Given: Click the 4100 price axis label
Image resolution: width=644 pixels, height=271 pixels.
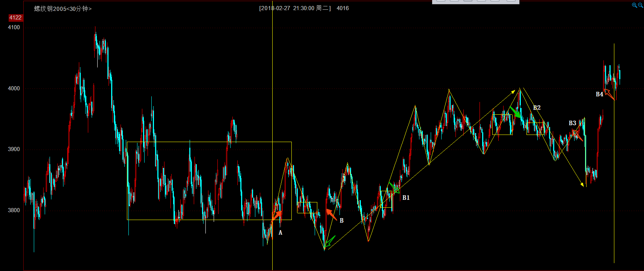Looking at the screenshot, I should 14,27.
